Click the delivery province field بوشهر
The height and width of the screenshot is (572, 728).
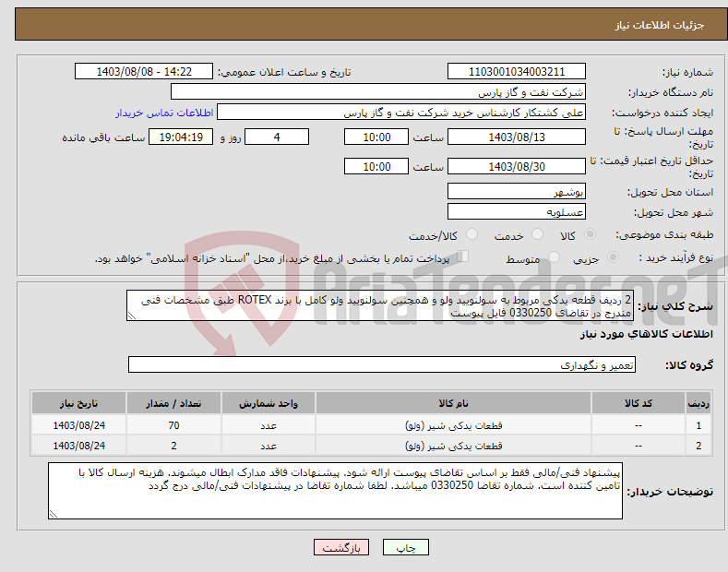click(x=517, y=191)
